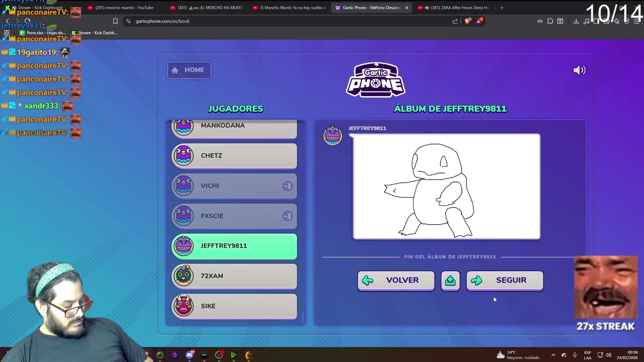Download the album with the save icon
Image resolution: width=644 pixels, height=362 pixels.
(450, 281)
